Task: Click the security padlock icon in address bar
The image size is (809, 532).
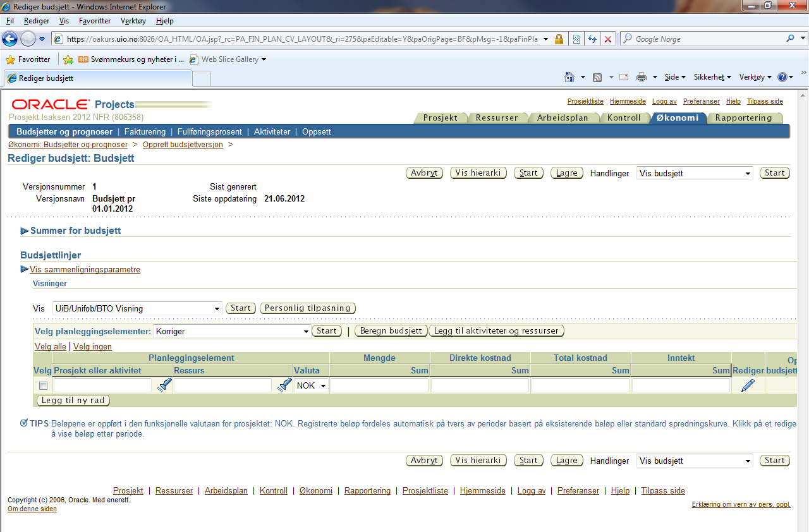Action: tap(559, 39)
